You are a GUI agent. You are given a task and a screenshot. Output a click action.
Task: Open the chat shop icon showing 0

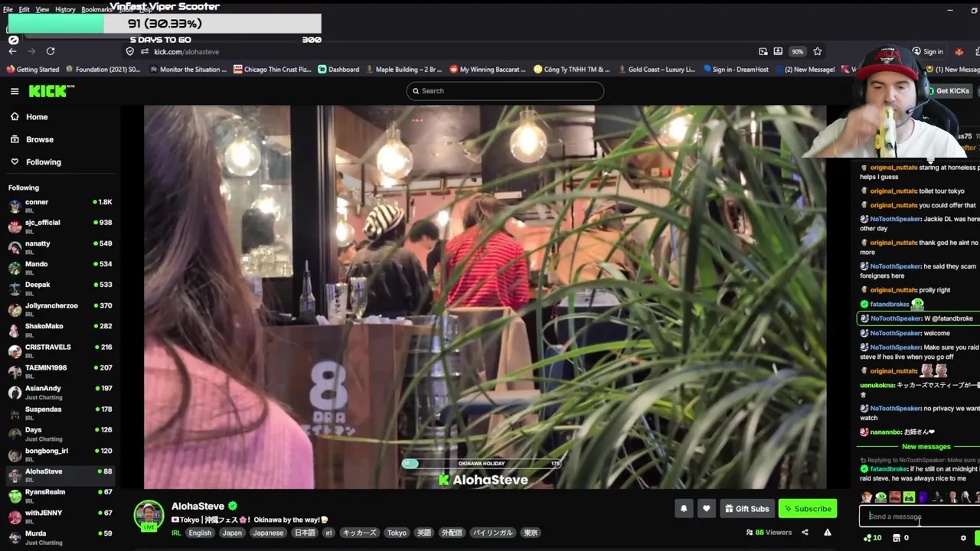tap(900, 538)
